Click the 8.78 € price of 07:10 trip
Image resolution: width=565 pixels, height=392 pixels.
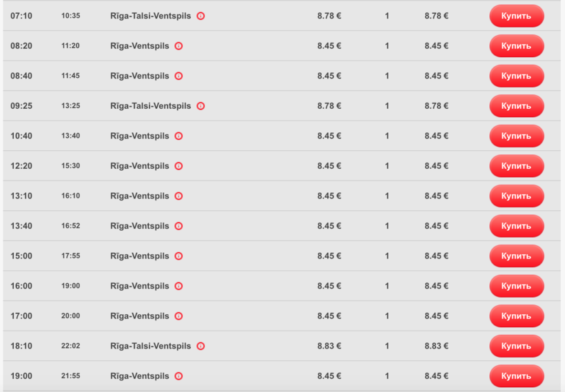329,16
